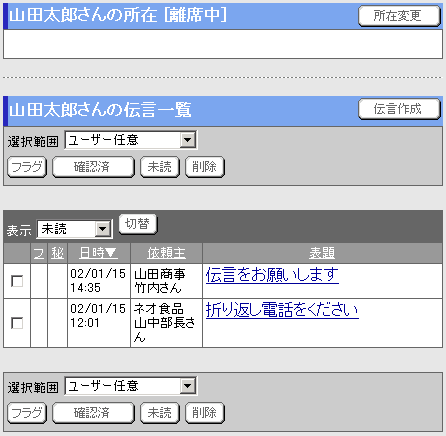Sort by the 依頼主 column header
The height and width of the screenshot is (436, 446).
(166, 253)
